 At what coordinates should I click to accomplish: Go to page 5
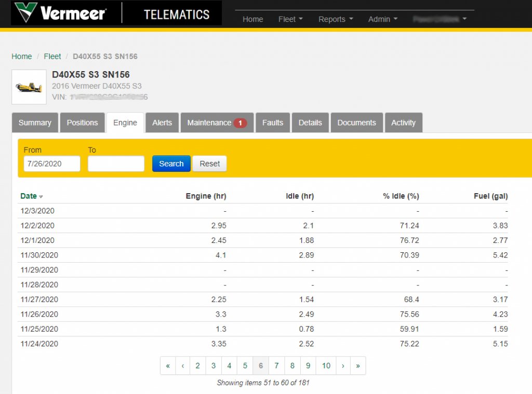pyautogui.click(x=245, y=365)
